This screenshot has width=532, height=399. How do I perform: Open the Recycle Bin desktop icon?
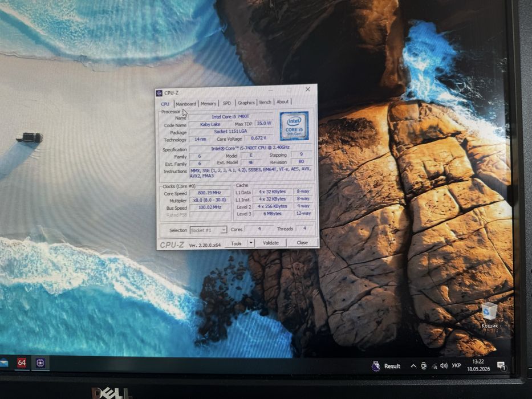[489, 316]
